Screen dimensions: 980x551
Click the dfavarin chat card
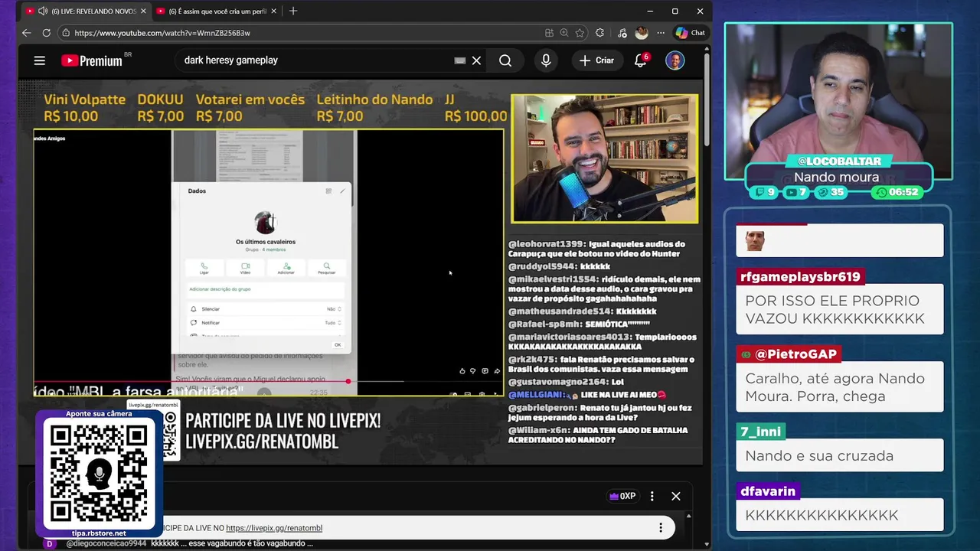pyautogui.click(x=839, y=507)
